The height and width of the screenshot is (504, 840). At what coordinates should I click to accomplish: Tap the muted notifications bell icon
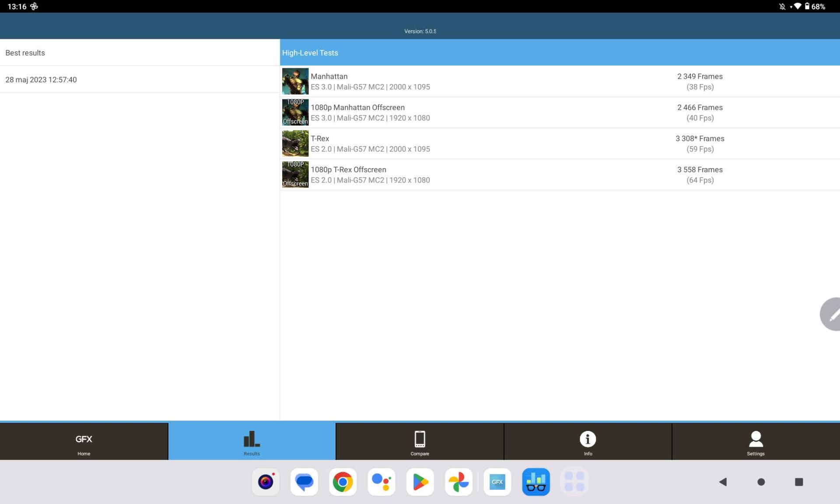(782, 6)
